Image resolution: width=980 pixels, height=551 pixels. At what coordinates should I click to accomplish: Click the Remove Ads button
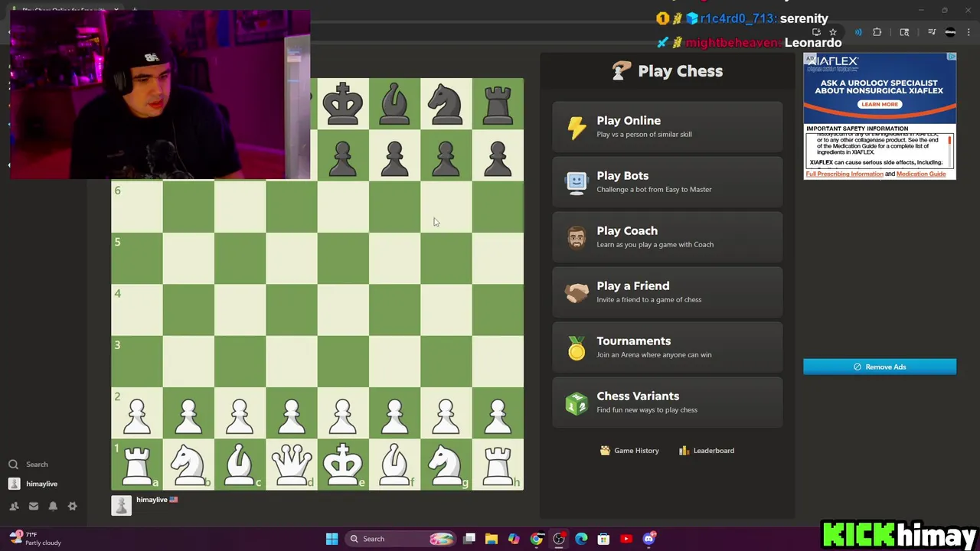coord(880,367)
